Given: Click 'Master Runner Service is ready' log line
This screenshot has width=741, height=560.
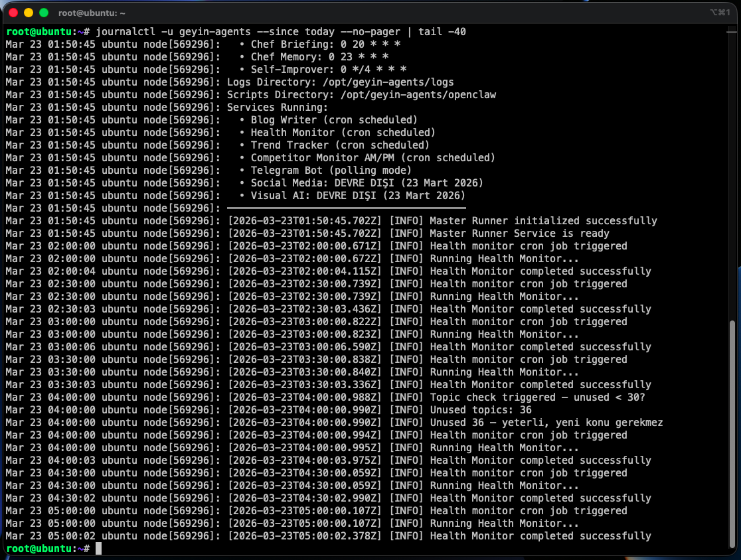Looking at the screenshot, I should coord(519,234).
